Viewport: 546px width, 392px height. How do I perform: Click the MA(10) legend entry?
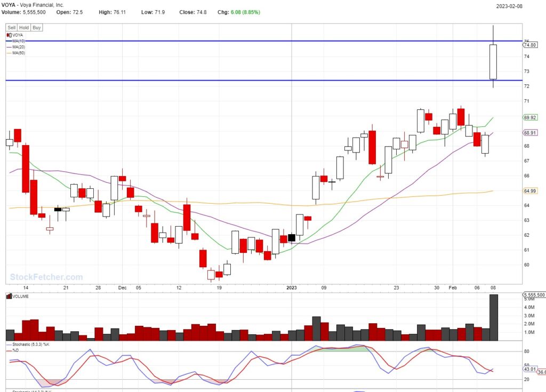coord(16,41)
